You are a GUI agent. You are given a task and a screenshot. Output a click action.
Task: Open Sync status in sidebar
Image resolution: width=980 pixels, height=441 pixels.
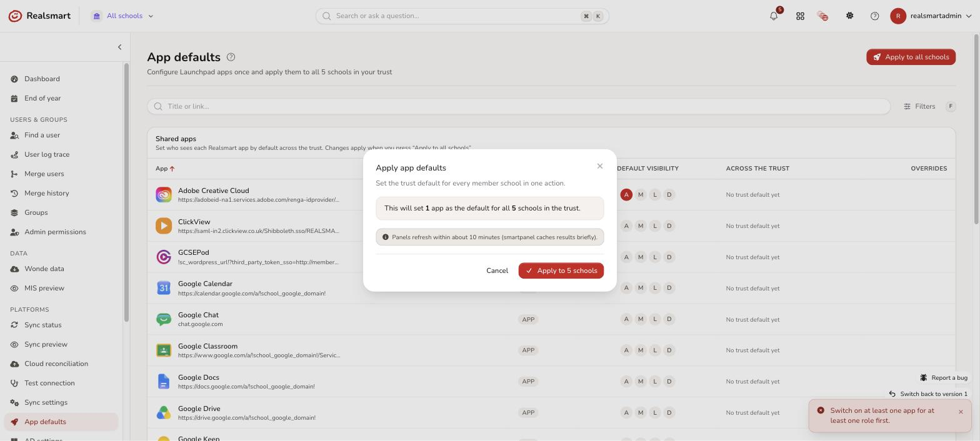coord(61,325)
